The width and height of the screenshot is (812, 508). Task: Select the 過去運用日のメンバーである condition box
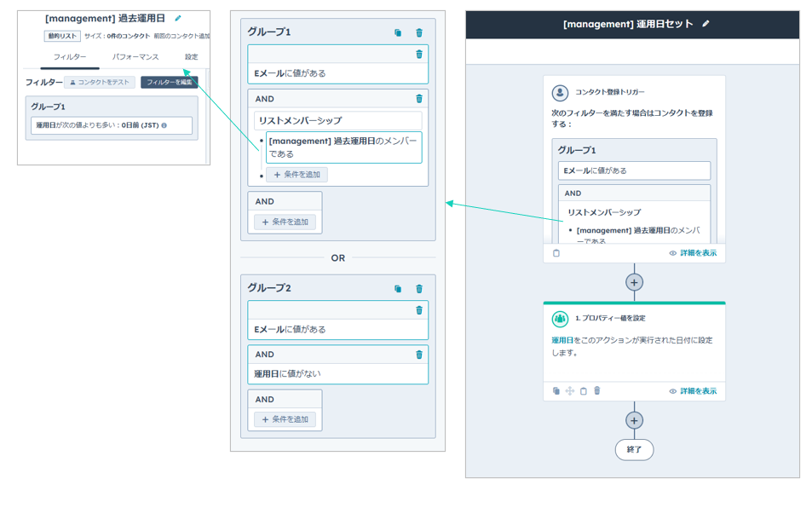pyautogui.click(x=343, y=147)
